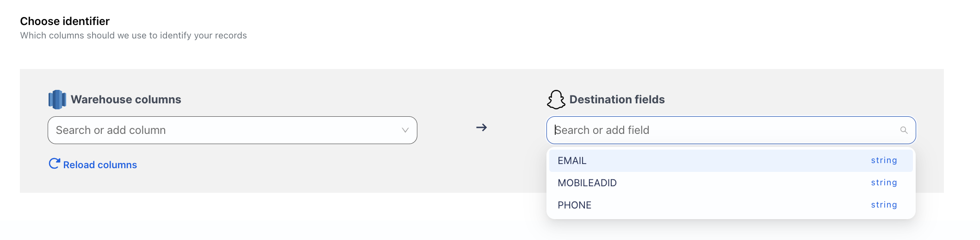Viewport: 980px width, 240px height.
Task: Click the string type label beside PHONE
Action: click(x=884, y=205)
